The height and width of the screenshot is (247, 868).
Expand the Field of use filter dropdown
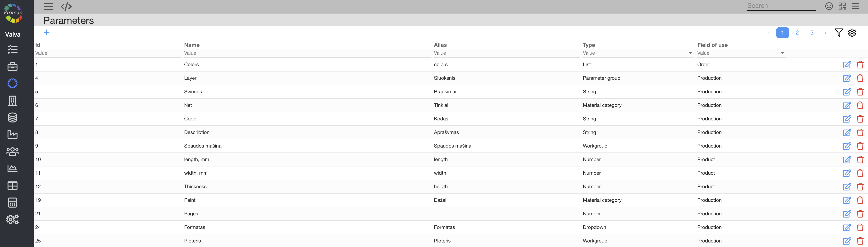782,53
